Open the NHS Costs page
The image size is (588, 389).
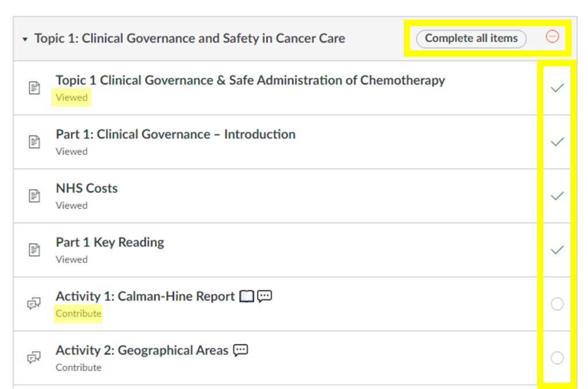pos(86,188)
